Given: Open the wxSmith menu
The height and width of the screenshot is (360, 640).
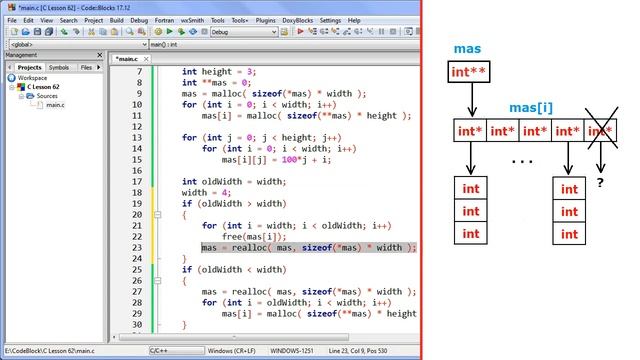Looking at the screenshot, I should [192, 20].
